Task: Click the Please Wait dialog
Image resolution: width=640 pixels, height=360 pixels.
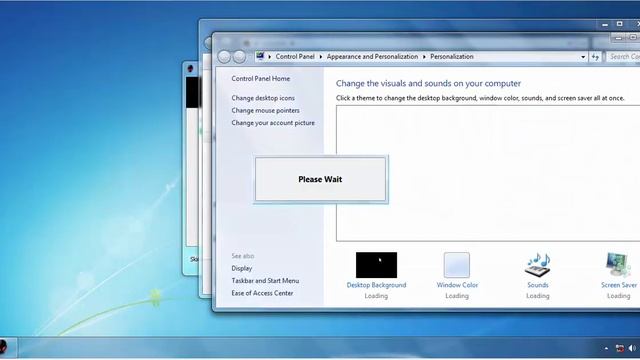Action: coord(320,179)
